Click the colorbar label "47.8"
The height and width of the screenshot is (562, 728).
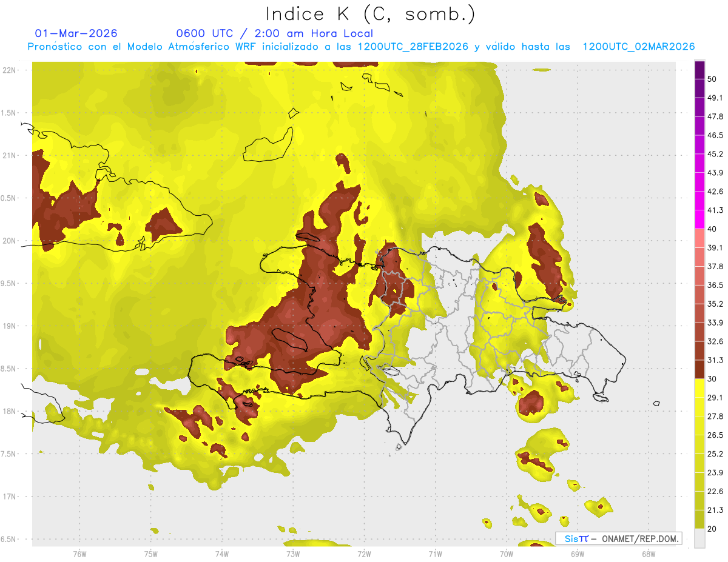tap(715, 116)
